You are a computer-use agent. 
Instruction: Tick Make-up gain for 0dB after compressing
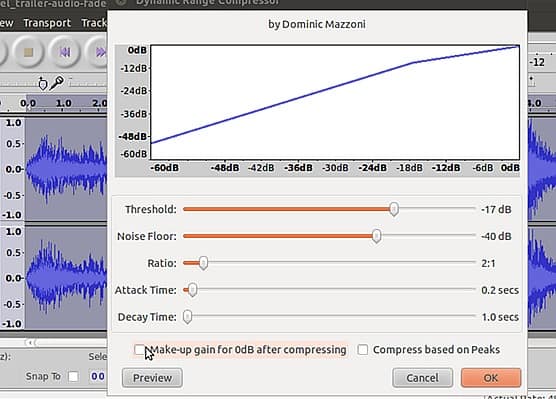point(140,350)
